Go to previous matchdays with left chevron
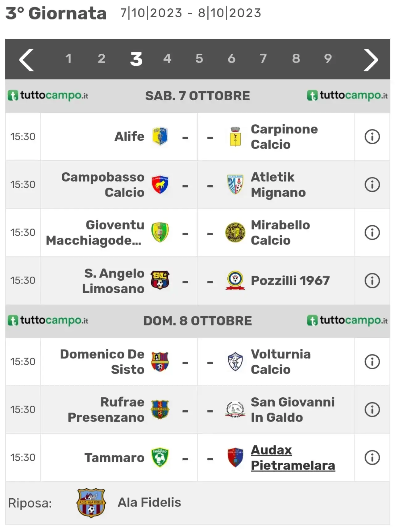Screen dimensions: 395x532 point(27,60)
